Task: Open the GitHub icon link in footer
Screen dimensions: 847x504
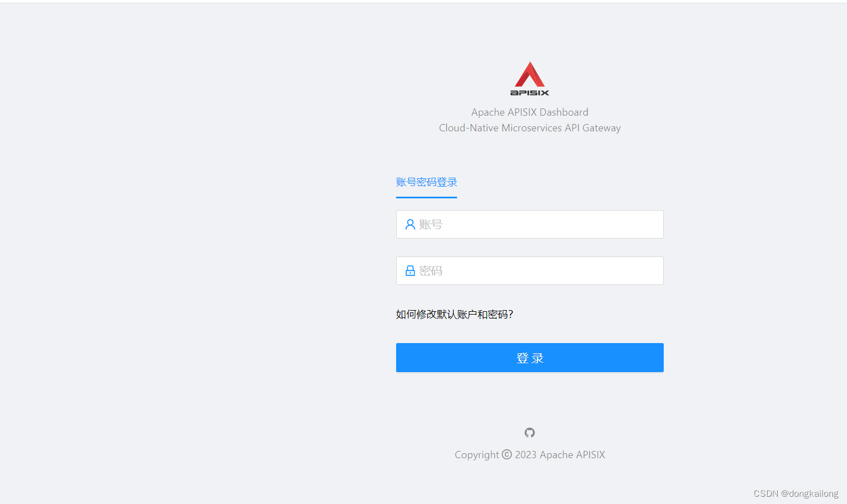Action: [x=530, y=432]
